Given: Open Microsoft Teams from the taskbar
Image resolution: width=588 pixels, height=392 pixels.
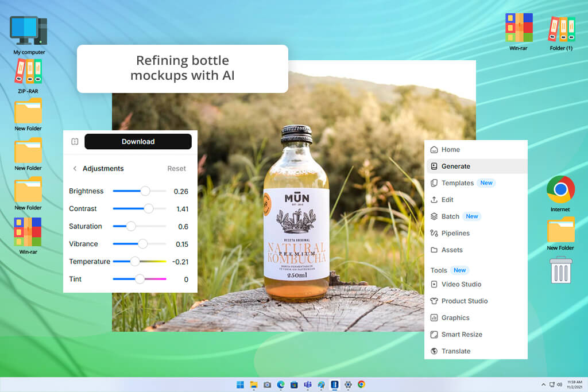Looking at the screenshot, I should [x=308, y=385].
